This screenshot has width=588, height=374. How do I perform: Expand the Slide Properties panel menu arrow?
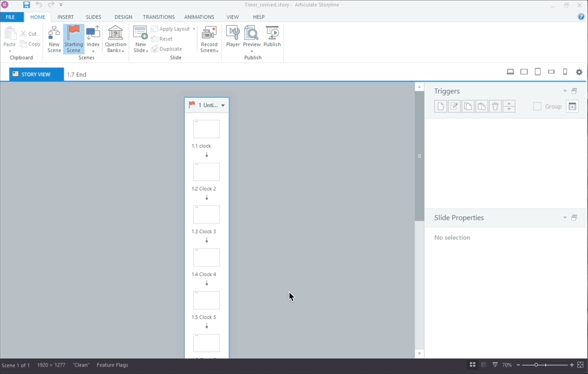pos(565,218)
